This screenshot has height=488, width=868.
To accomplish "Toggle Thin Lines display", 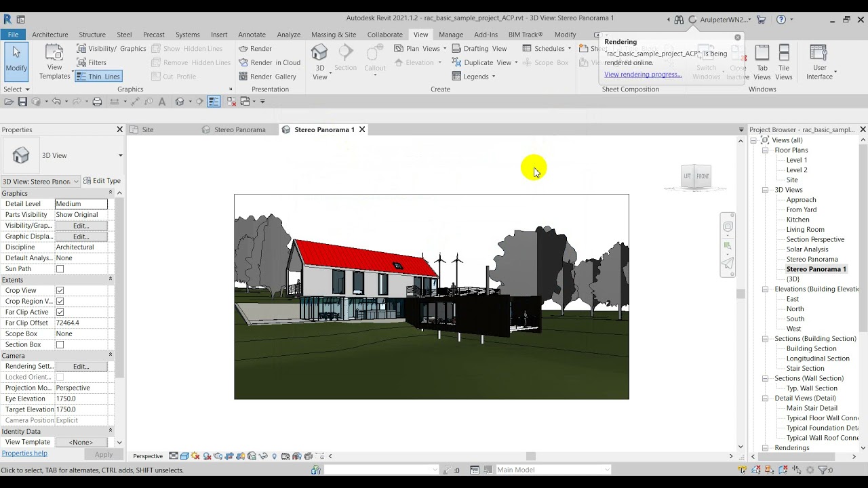I will [x=98, y=77].
